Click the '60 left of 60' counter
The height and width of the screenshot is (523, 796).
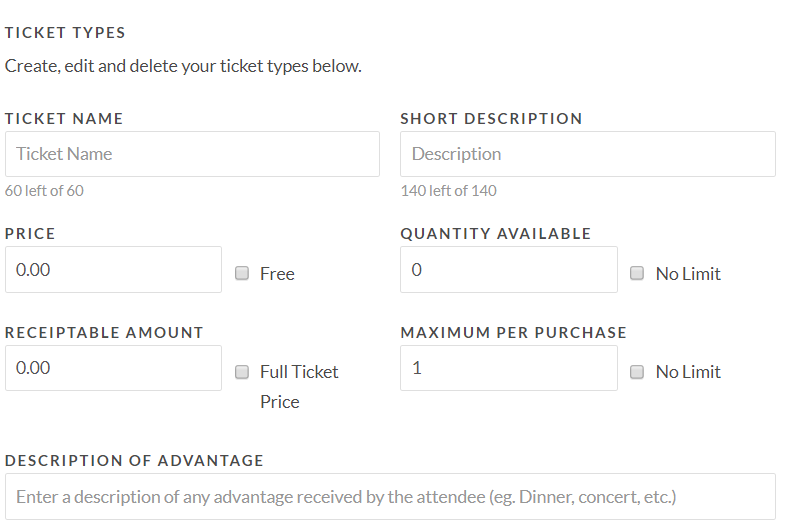tap(44, 191)
